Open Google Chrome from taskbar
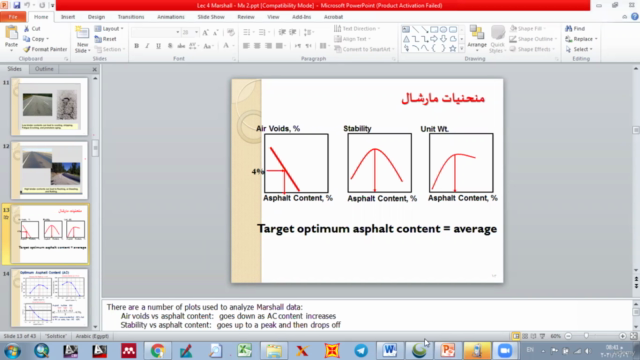 pos(157,351)
